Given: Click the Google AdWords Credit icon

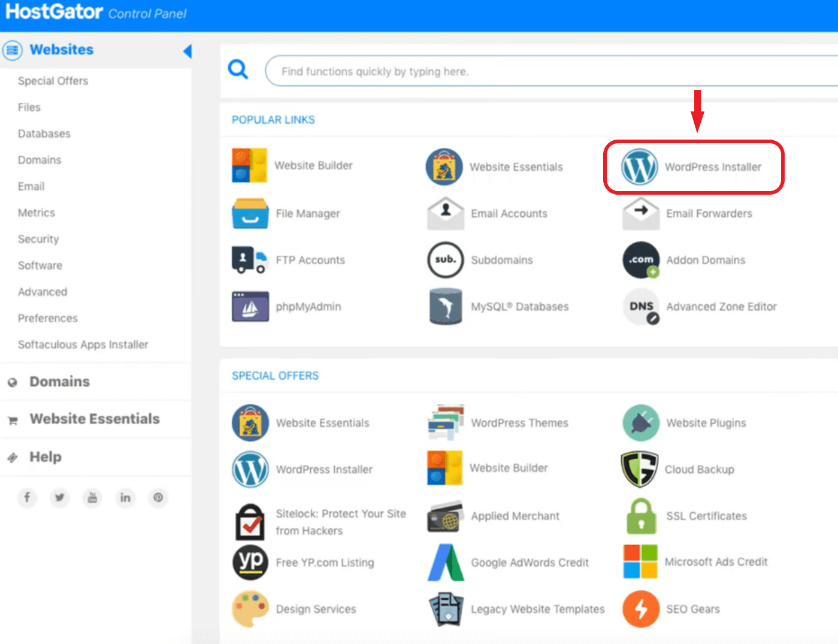Looking at the screenshot, I should click(446, 562).
